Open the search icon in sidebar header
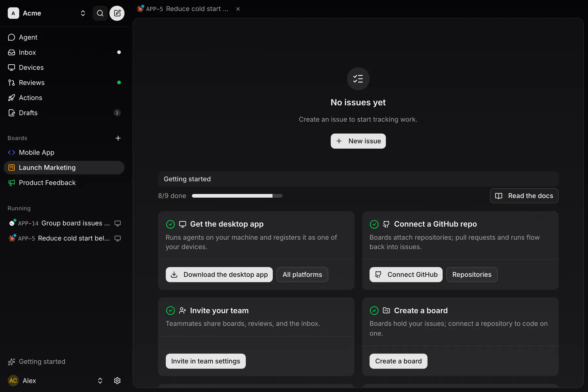 click(100, 13)
